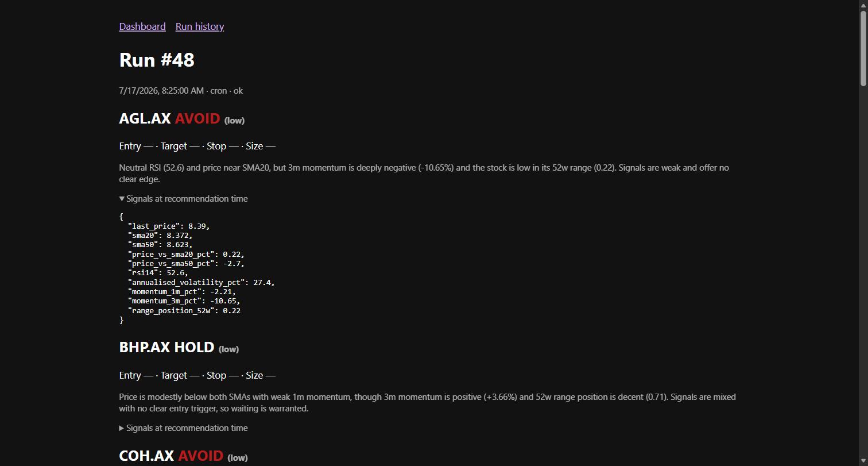
Task: Click the run timestamp 7/17/2026, 8:25:00 AM line
Action: coord(181,91)
